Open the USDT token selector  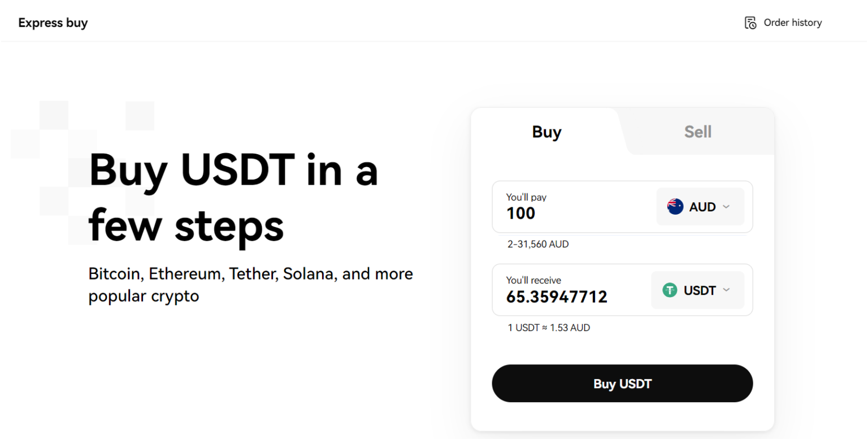[x=697, y=290]
